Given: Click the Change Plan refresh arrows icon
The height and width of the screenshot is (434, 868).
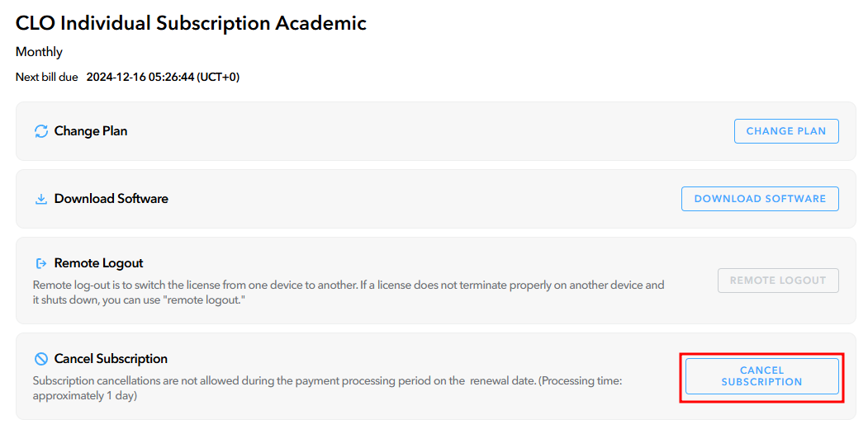Looking at the screenshot, I should pyautogui.click(x=41, y=131).
